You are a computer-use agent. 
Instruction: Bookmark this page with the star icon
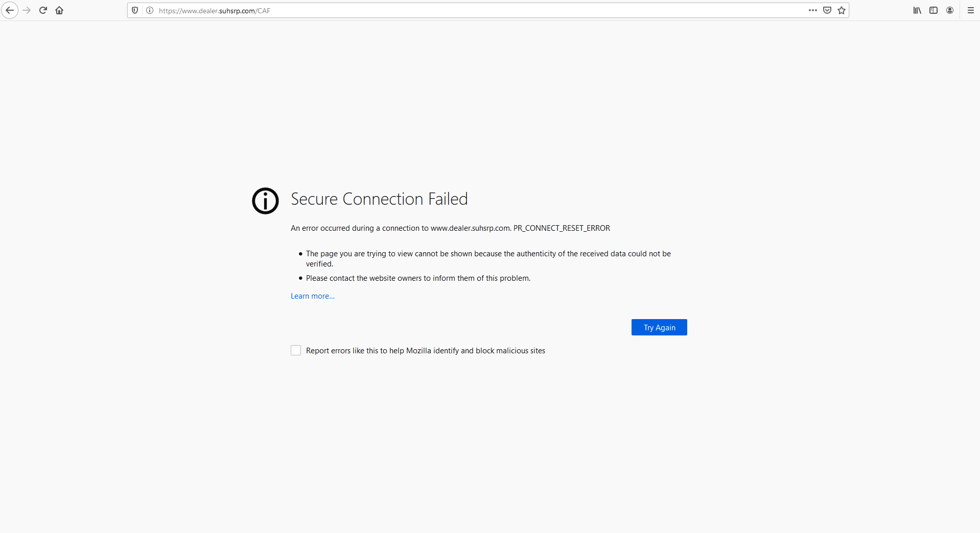(x=841, y=10)
